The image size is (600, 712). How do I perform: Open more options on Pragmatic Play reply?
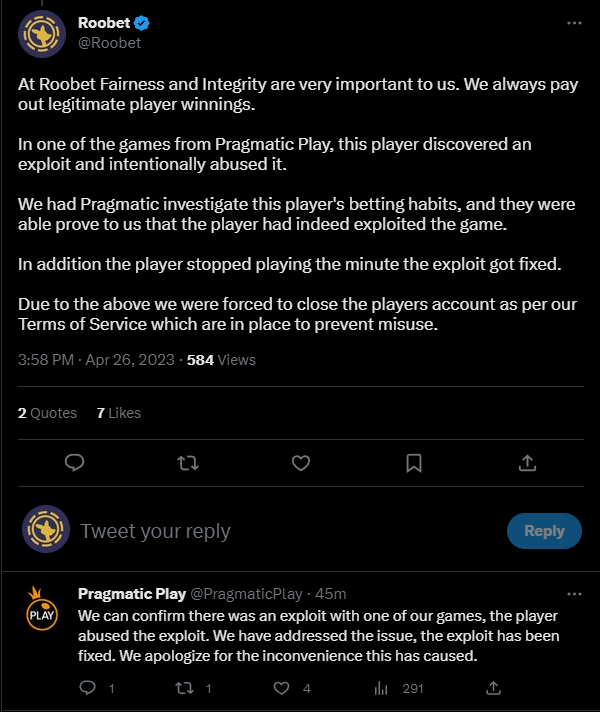[573, 594]
